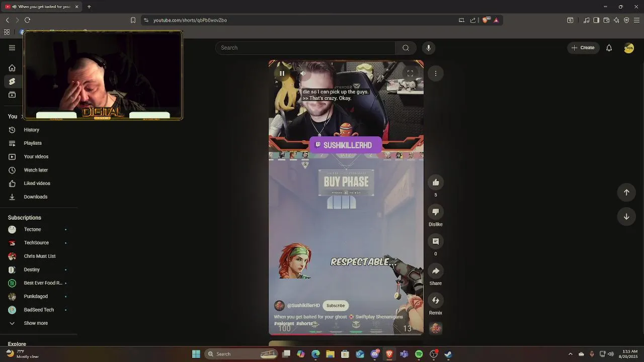Click the YouTube search input field
This screenshot has width=644, height=362.
(305, 48)
